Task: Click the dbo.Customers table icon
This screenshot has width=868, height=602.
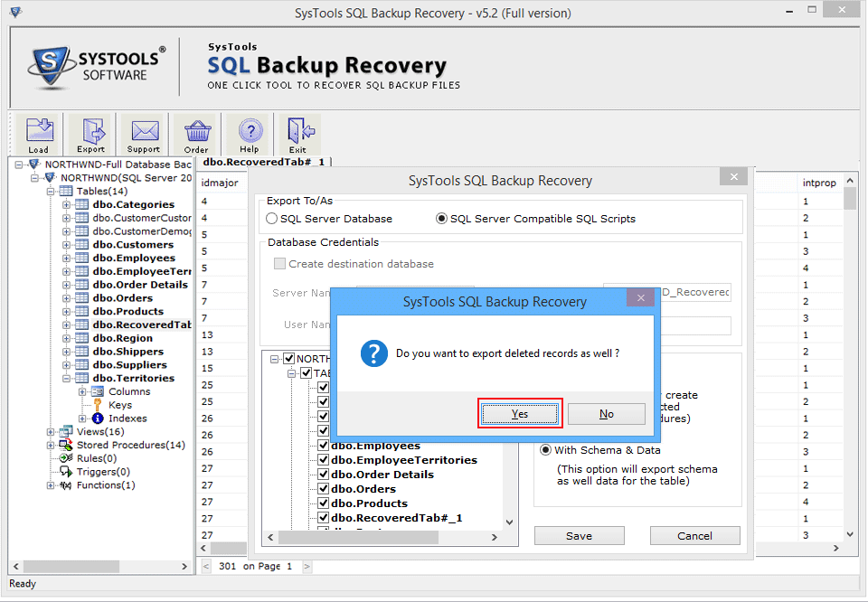Action: [x=82, y=245]
